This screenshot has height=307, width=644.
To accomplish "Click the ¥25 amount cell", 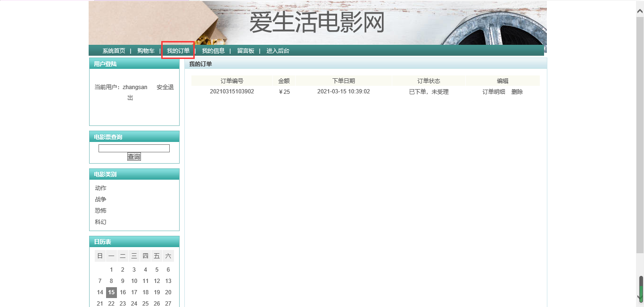I will [284, 92].
